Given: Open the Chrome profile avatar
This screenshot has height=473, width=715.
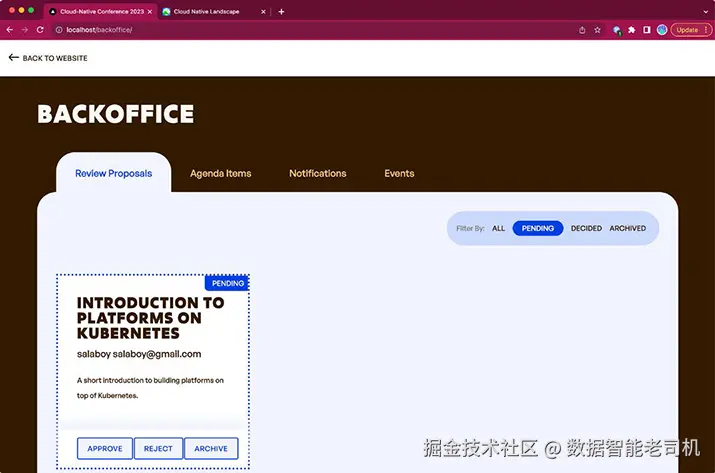Looking at the screenshot, I should coord(662,30).
